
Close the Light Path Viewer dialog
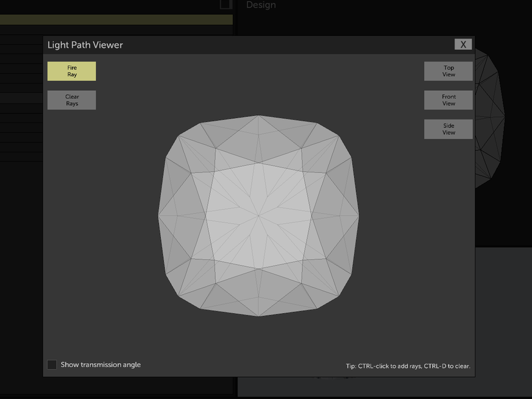[463, 44]
